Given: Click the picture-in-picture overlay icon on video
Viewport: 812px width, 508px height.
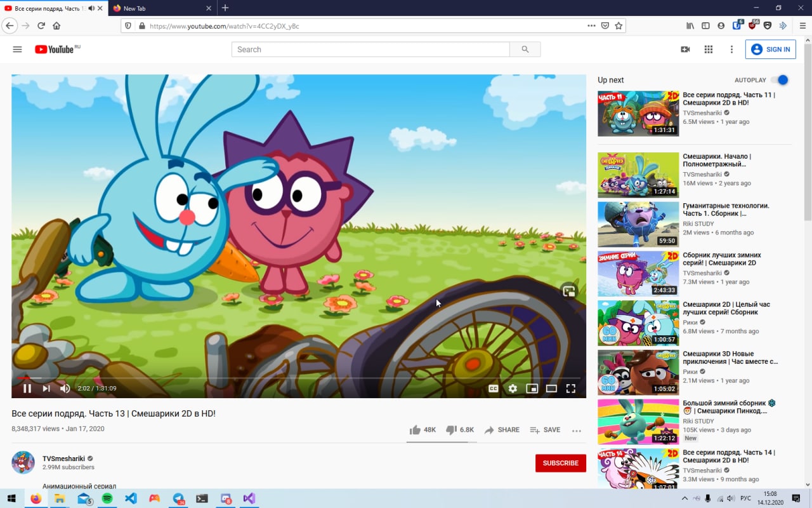Looking at the screenshot, I should click(x=568, y=291).
